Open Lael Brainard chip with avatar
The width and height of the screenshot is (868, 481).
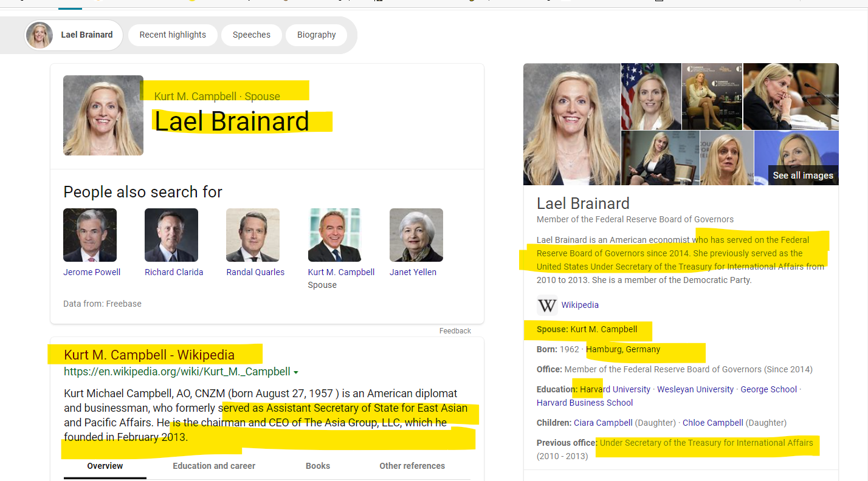pyautogui.click(x=74, y=35)
